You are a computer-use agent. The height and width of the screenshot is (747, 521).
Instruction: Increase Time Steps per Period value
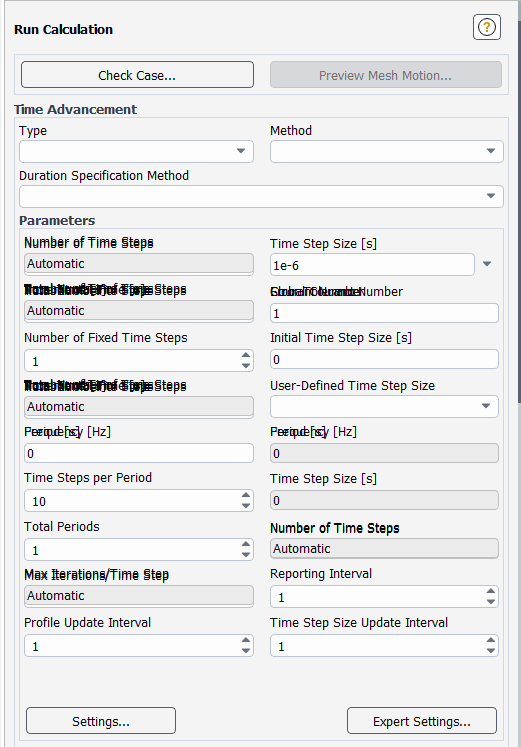pos(246,495)
